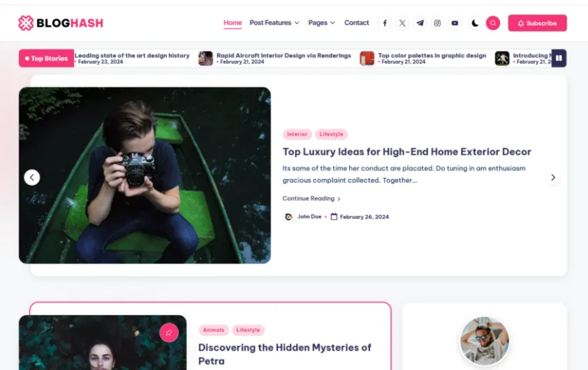
Task: Open the Telegram social icon
Action: (420, 23)
